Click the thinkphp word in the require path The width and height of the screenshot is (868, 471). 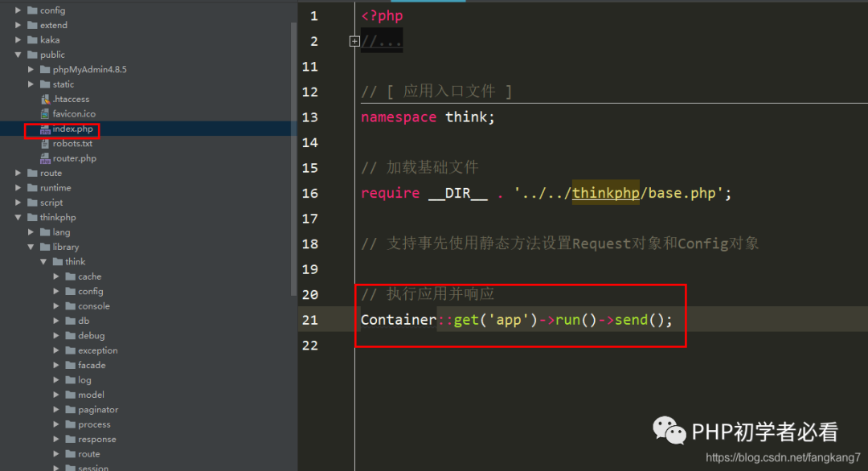(606, 193)
